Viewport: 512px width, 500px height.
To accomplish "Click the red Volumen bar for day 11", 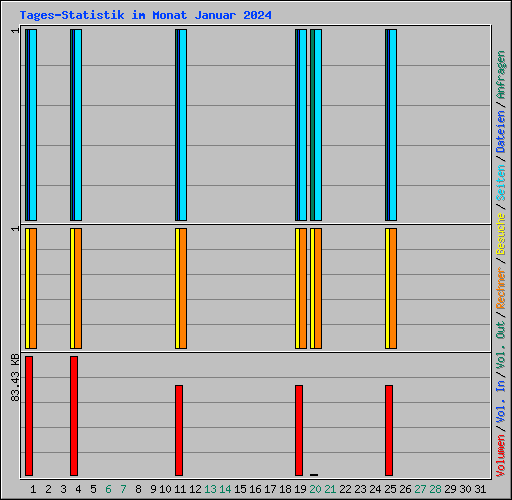I will (179, 430).
